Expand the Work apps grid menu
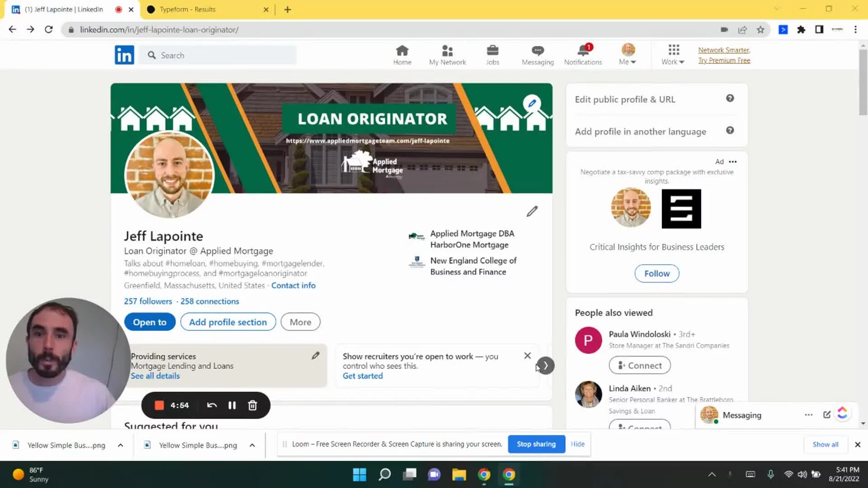 pyautogui.click(x=673, y=55)
